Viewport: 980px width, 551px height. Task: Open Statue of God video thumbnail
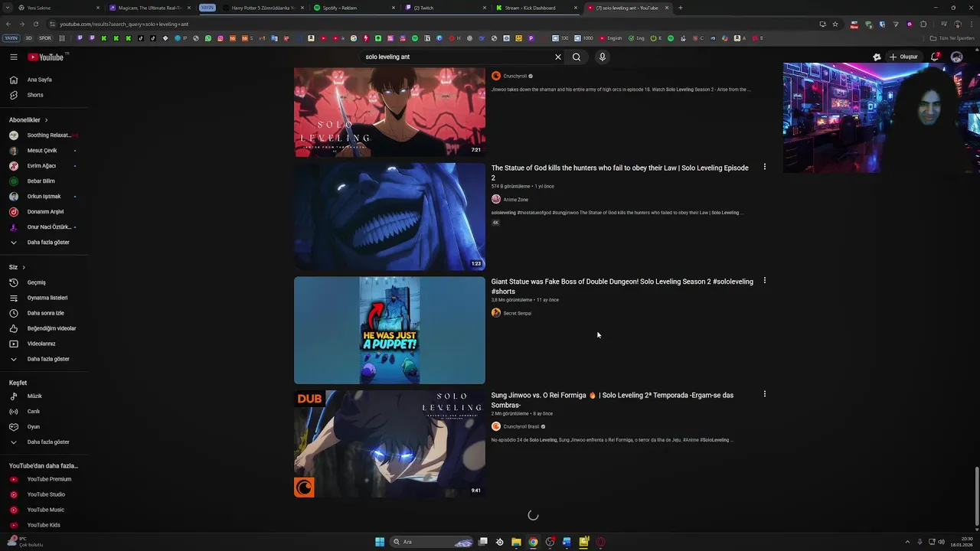point(390,217)
